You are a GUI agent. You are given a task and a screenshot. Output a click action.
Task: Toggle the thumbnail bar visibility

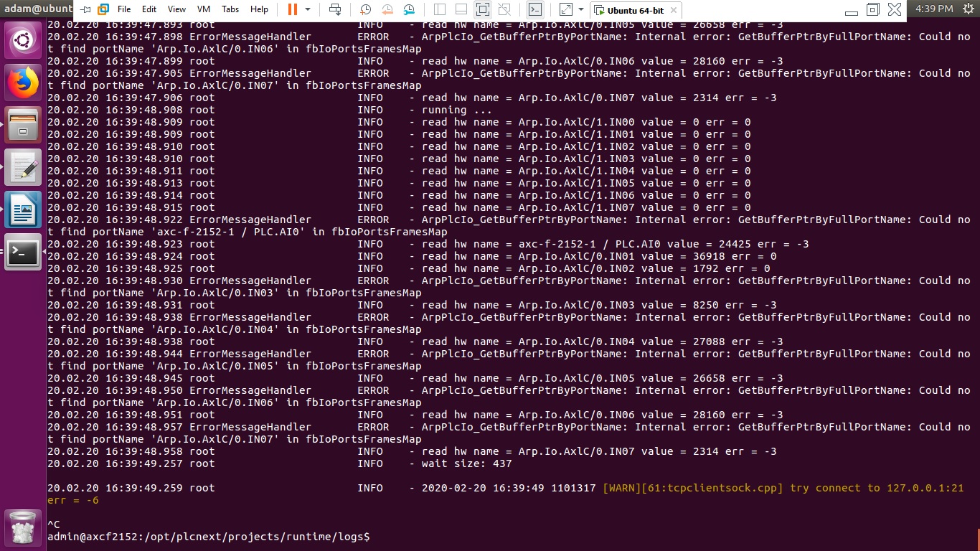pos(461,9)
